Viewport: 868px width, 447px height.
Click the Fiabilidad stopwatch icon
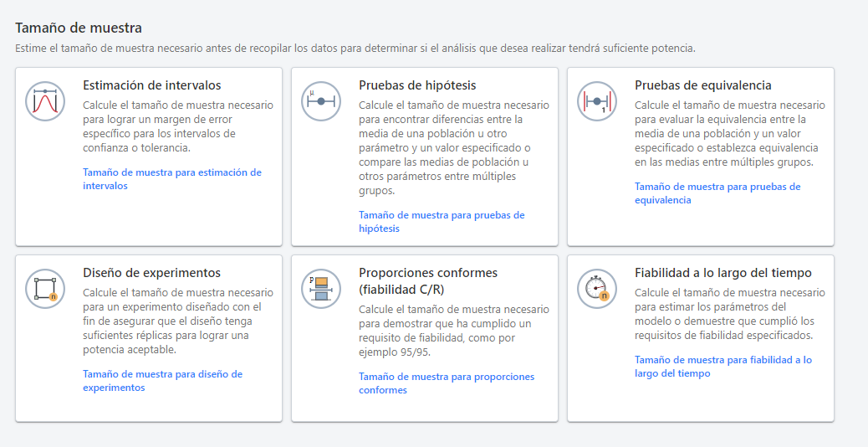(x=597, y=289)
